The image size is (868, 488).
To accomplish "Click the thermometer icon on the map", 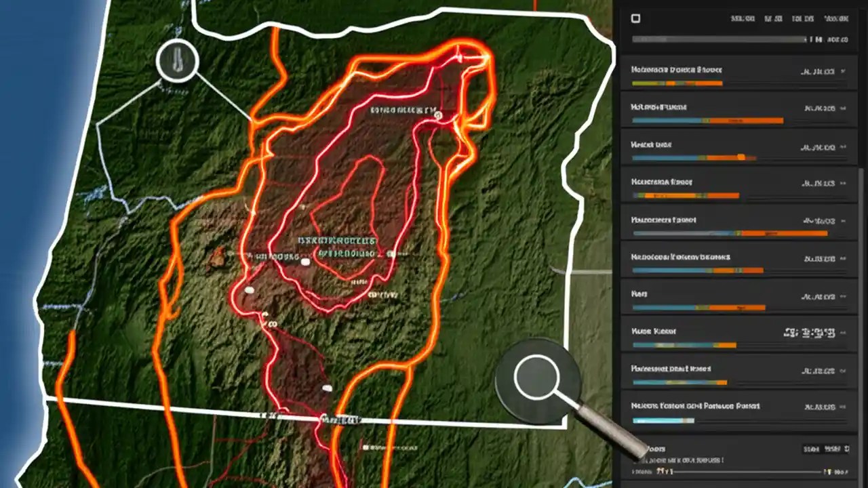I will (176, 61).
